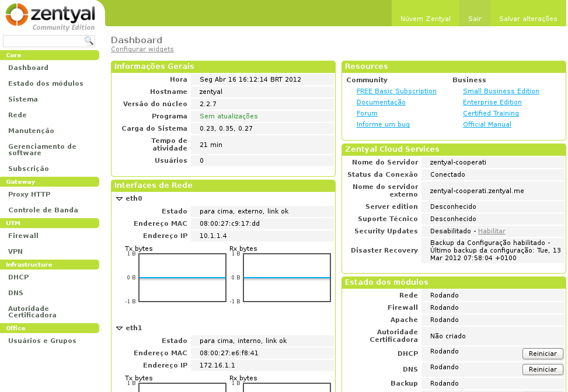Image resolution: width=568 pixels, height=392 pixels.
Task: Open Autoridade Certificadora in sidebar
Action: 32,311
